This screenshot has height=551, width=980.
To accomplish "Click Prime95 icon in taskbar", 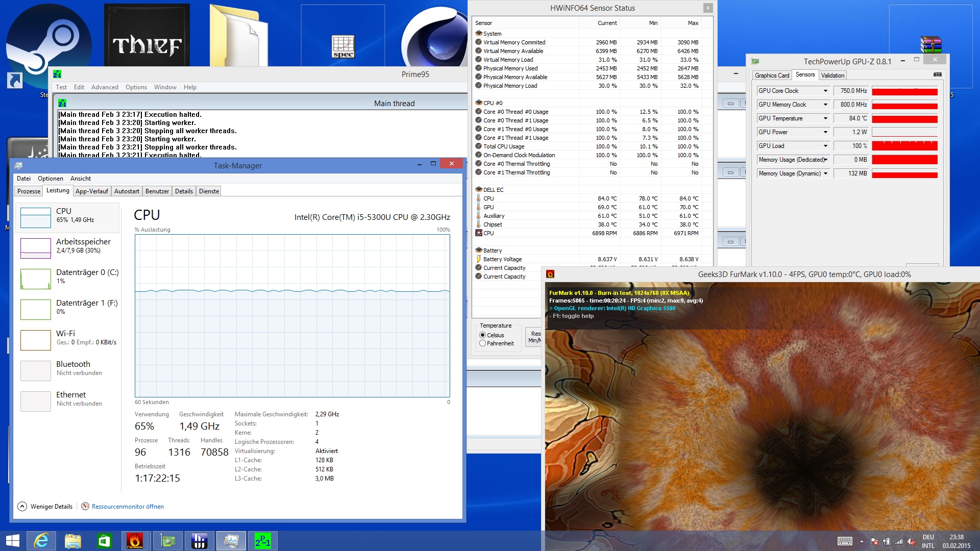I will [x=262, y=540].
